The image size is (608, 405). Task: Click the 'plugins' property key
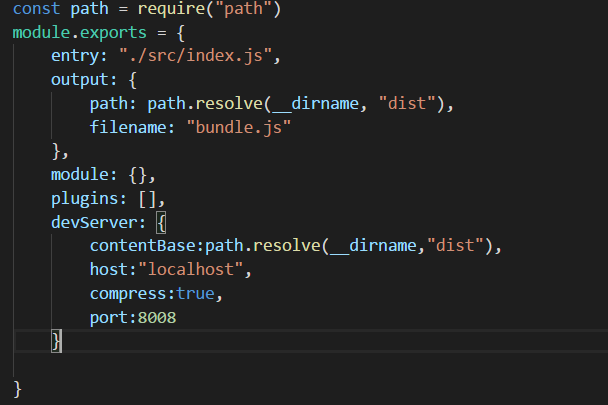pos(85,199)
